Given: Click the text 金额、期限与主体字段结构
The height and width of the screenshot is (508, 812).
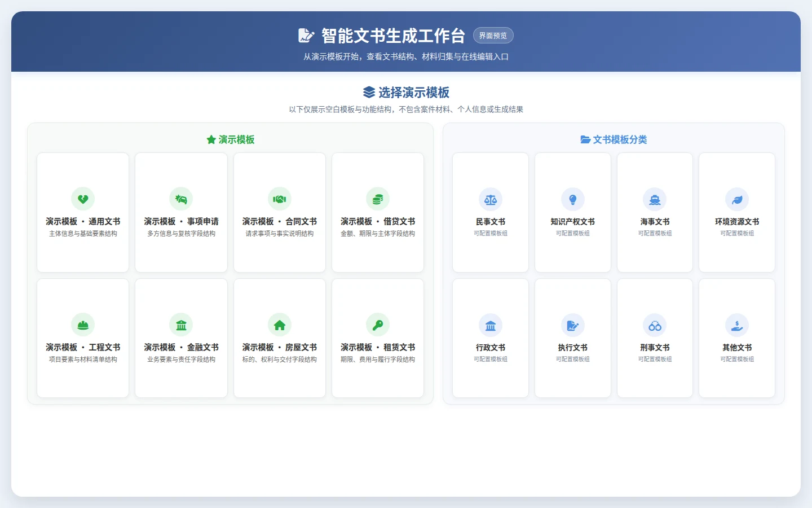Looking at the screenshot, I should [378, 234].
